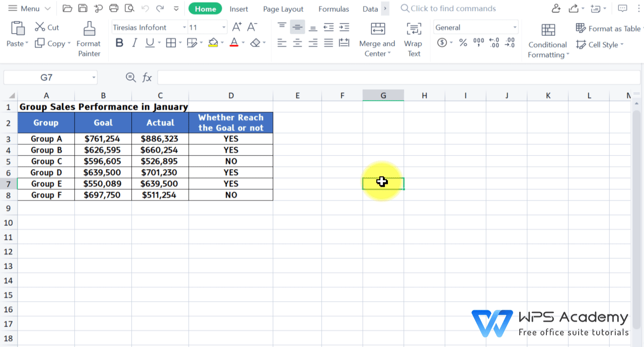Select the Italic formatting icon
The width and height of the screenshot is (644, 347).
134,43
